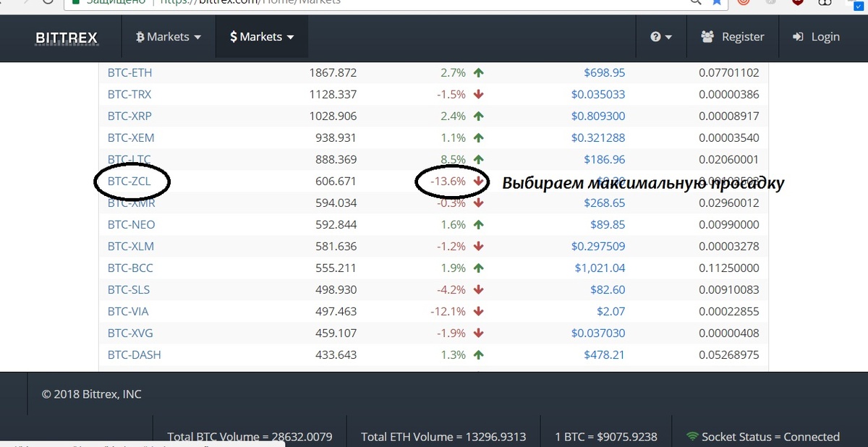
Task: Click the green up arrow in BTC-ETH row
Action: pos(478,73)
